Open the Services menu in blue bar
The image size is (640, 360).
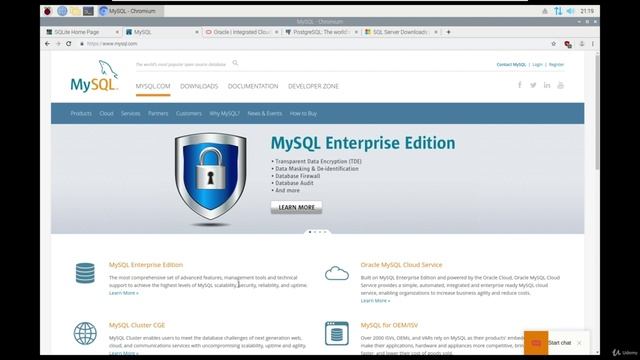pyautogui.click(x=131, y=113)
